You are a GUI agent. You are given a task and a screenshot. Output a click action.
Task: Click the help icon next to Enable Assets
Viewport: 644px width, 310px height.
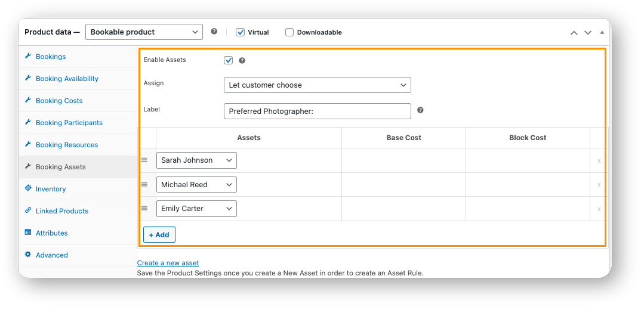click(x=242, y=61)
